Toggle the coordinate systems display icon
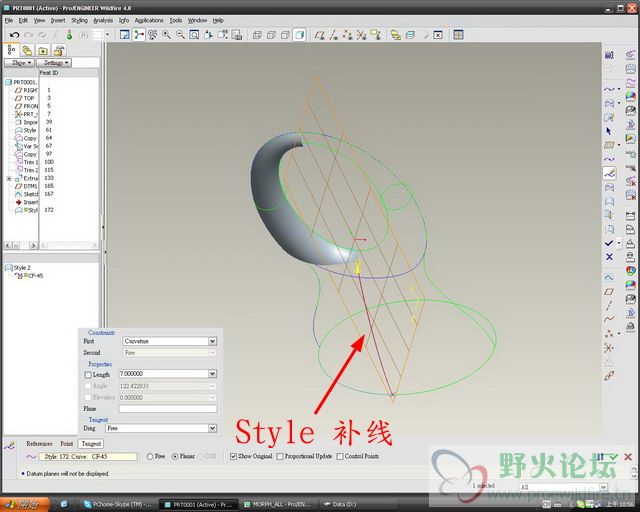640x512 pixels. click(x=361, y=35)
